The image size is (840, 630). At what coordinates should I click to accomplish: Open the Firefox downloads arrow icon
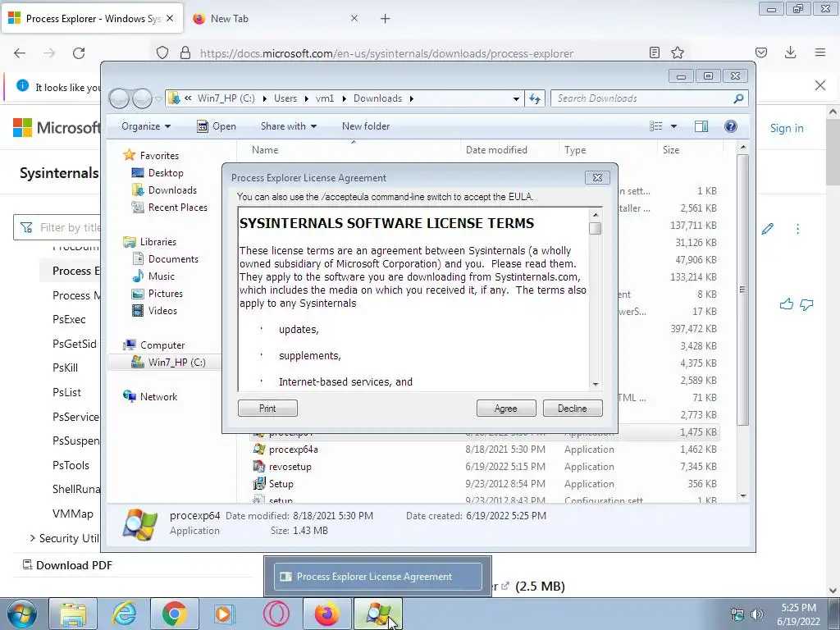tap(790, 52)
